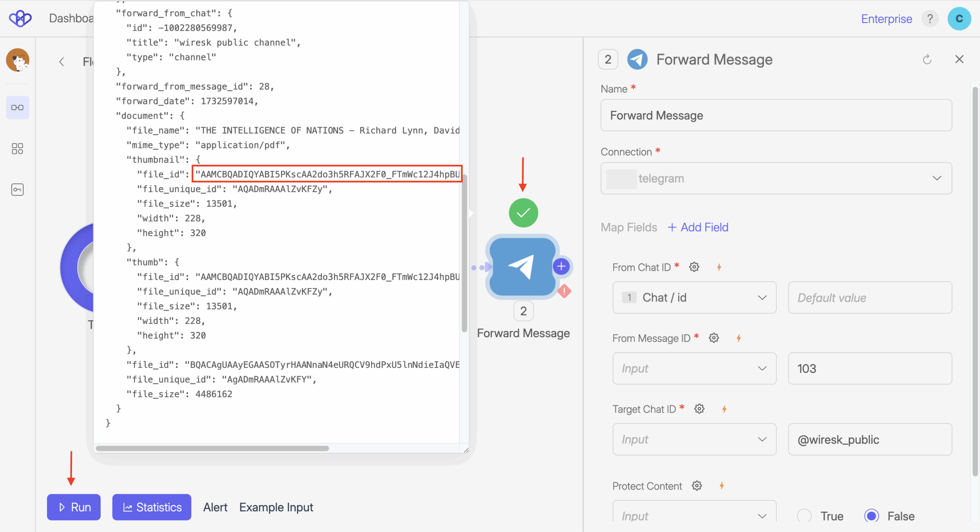Select the False radio for Protect Content

872,516
